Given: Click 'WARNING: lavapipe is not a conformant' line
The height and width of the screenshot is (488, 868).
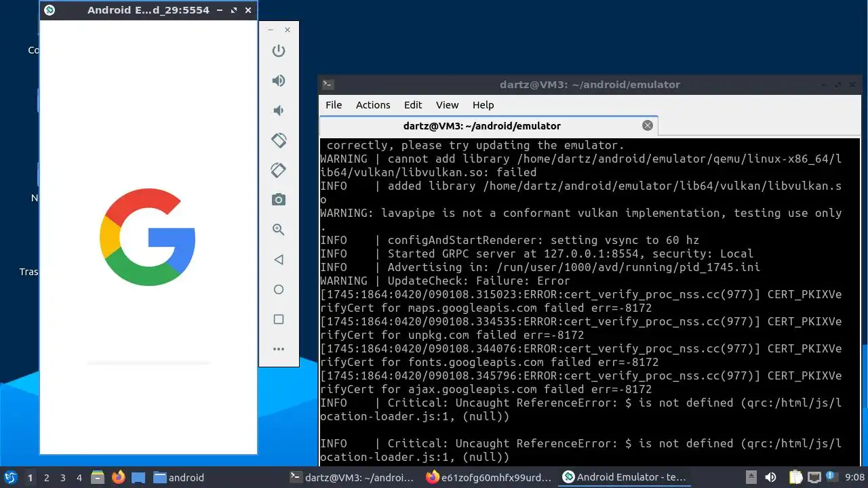Looking at the screenshot, I should [x=580, y=213].
